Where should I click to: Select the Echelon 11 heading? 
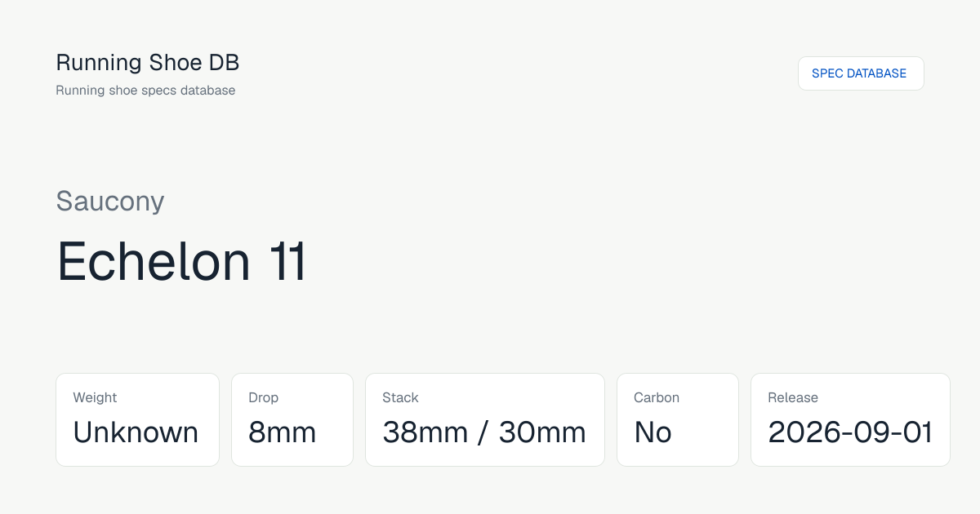(x=181, y=262)
